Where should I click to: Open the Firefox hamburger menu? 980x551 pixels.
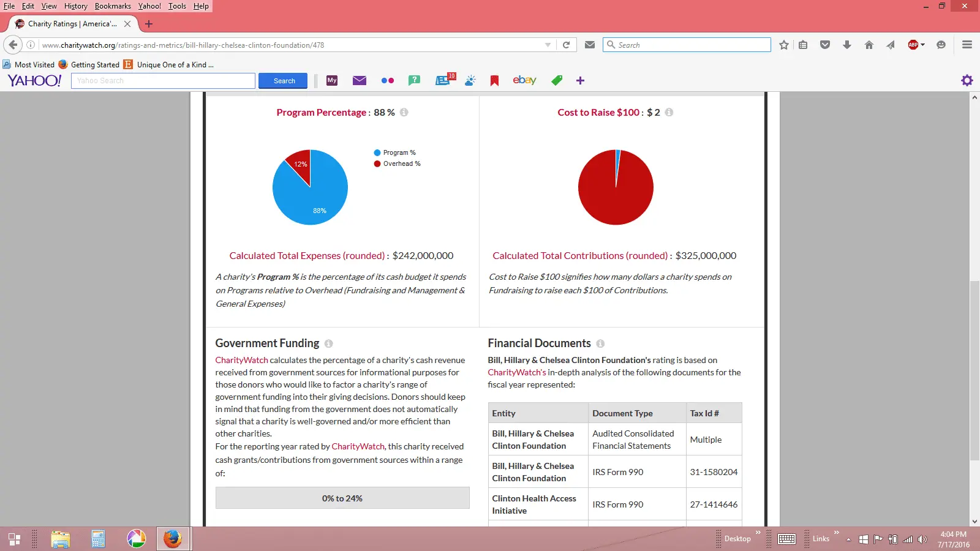[x=967, y=45]
